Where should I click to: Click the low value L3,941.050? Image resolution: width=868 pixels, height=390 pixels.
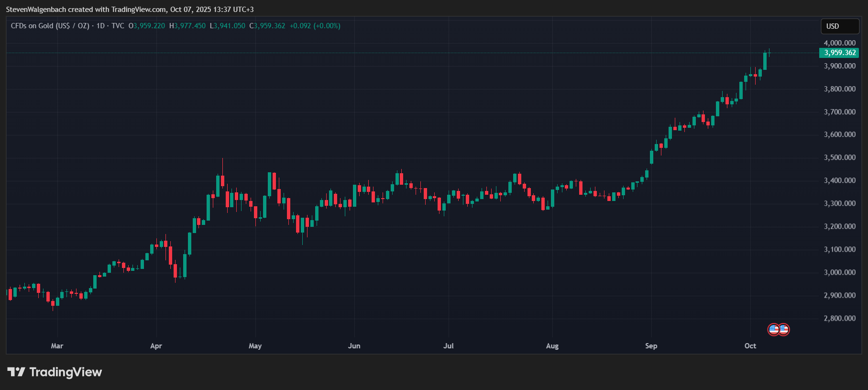[228, 26]
